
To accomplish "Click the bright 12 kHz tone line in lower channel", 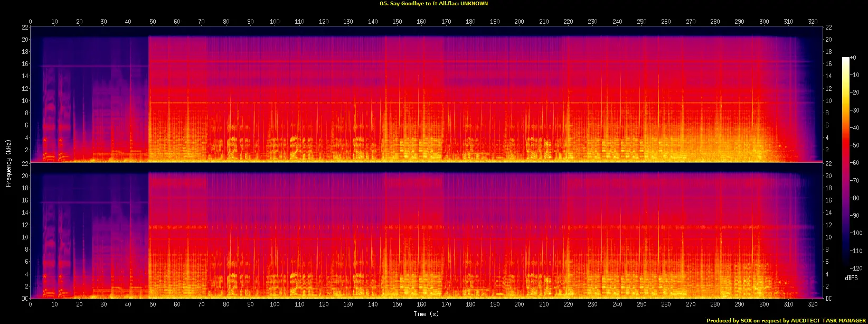I will [422, 227].
